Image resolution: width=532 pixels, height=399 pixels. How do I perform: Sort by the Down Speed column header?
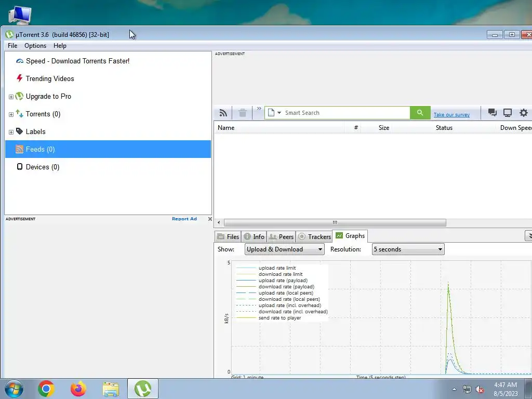coord(514,128)
